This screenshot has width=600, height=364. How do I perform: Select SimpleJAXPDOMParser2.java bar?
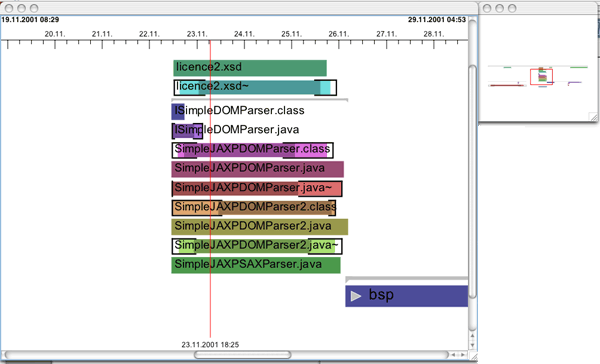pyautogui.click(x=259, y=227)
